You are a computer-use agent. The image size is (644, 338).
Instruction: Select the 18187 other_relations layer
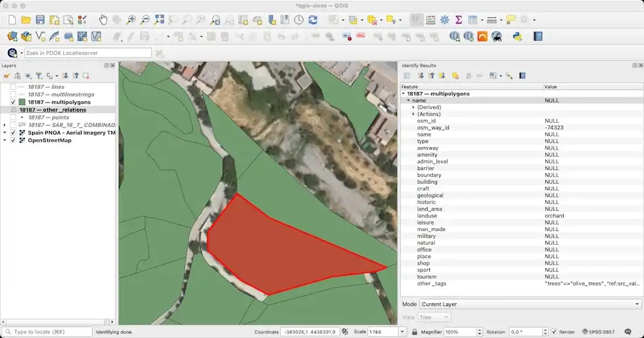(53, 110)
